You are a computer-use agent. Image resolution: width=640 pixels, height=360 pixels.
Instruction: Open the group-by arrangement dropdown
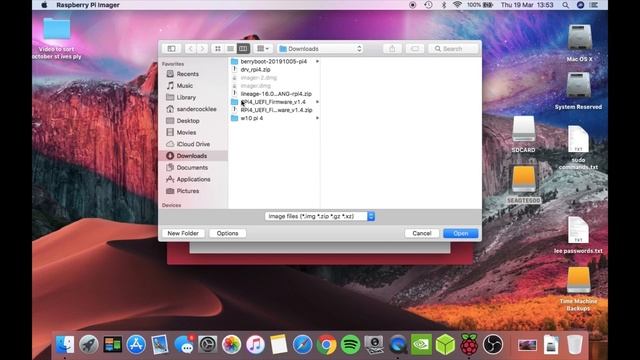click(263, 49)
